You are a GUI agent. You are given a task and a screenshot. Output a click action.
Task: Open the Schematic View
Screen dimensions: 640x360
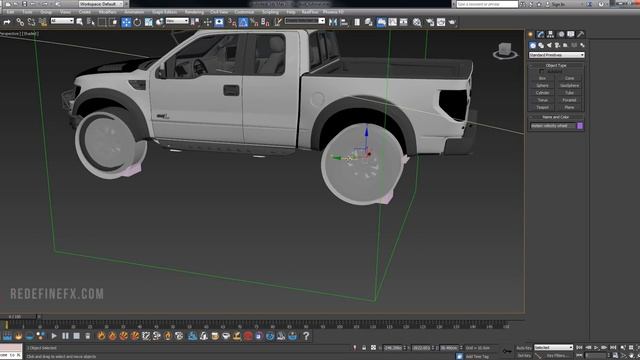coord(403,22)
